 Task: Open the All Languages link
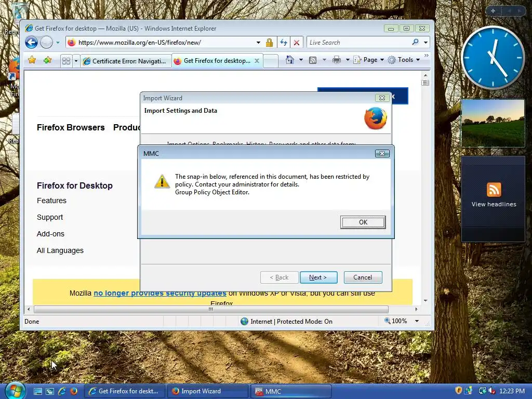(x=60, y=250)
